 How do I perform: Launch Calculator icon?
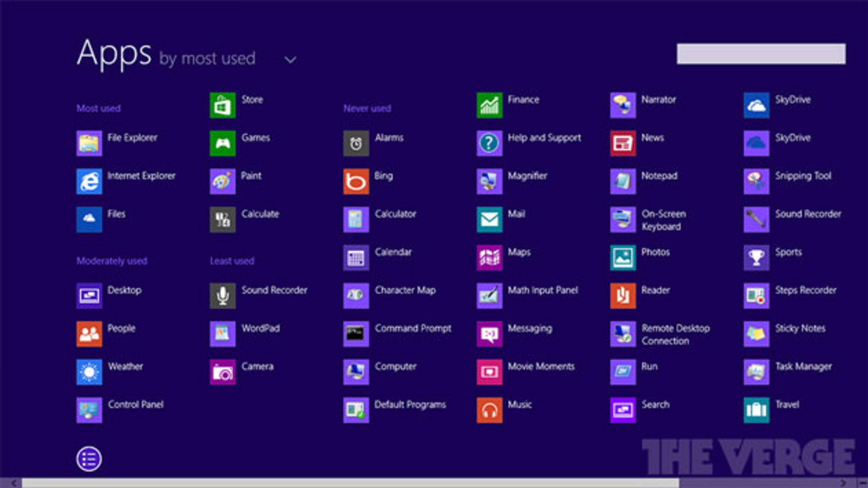[356, 220]
